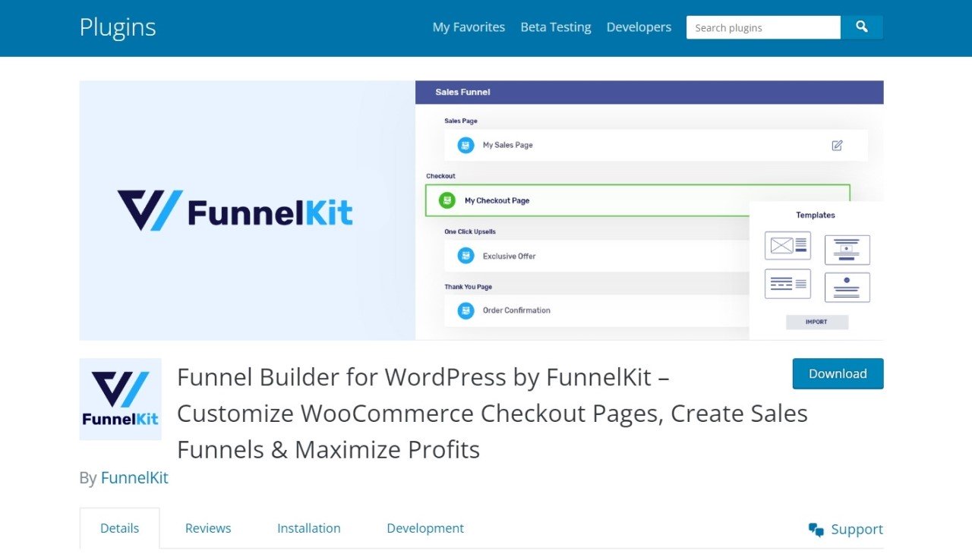
Task: Switch to the Details tab
Action: point(119,527)
